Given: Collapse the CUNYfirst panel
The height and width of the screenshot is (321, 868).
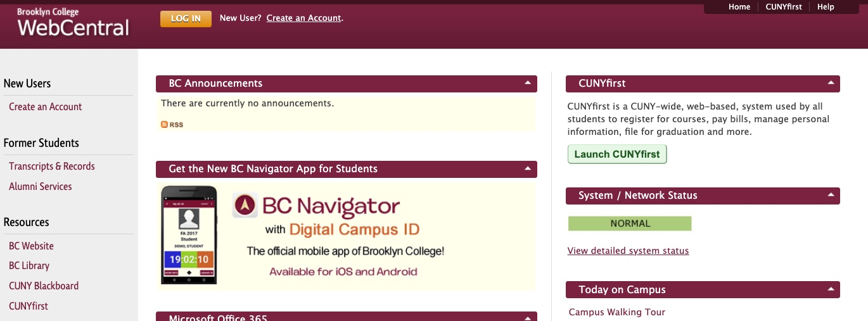Looking at the screenshot, I should 831,84.
